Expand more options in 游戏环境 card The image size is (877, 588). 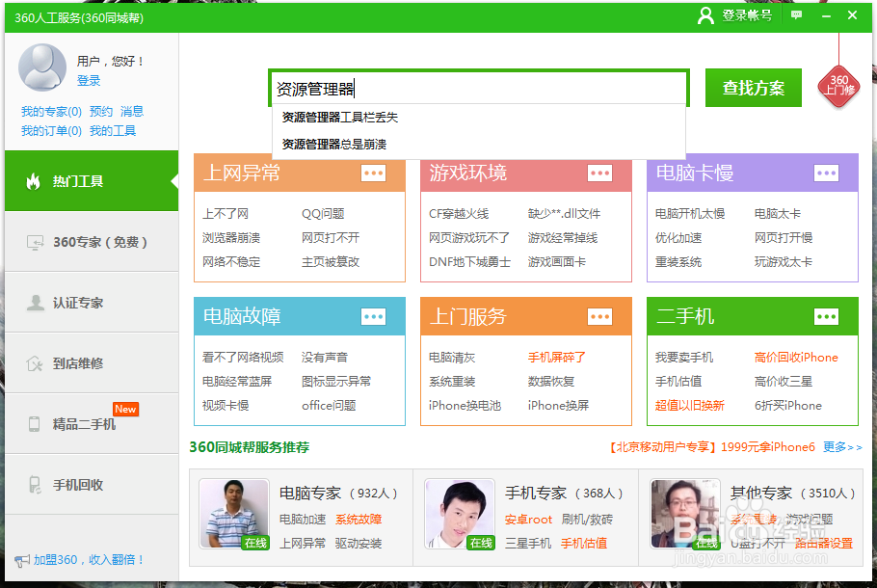coord(599,173)
